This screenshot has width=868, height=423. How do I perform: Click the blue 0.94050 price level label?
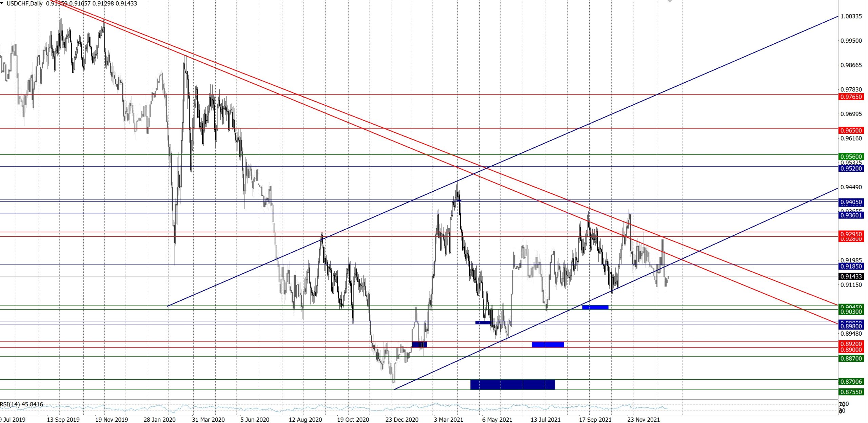tap(851, 202)
